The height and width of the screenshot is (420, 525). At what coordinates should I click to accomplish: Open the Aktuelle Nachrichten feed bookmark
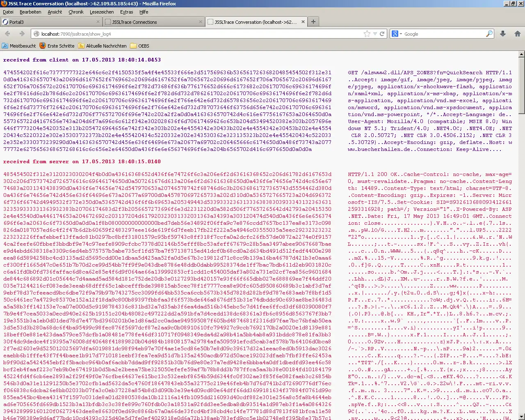point(103,46)
